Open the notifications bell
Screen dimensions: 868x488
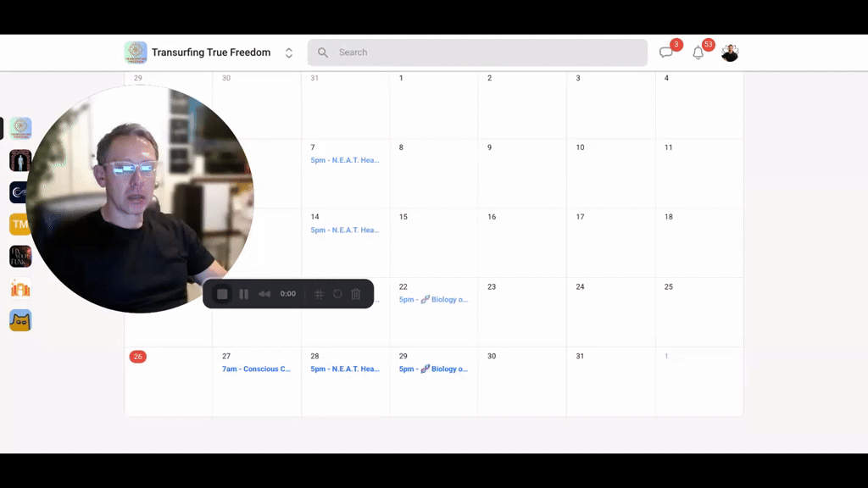pos(698,53)
